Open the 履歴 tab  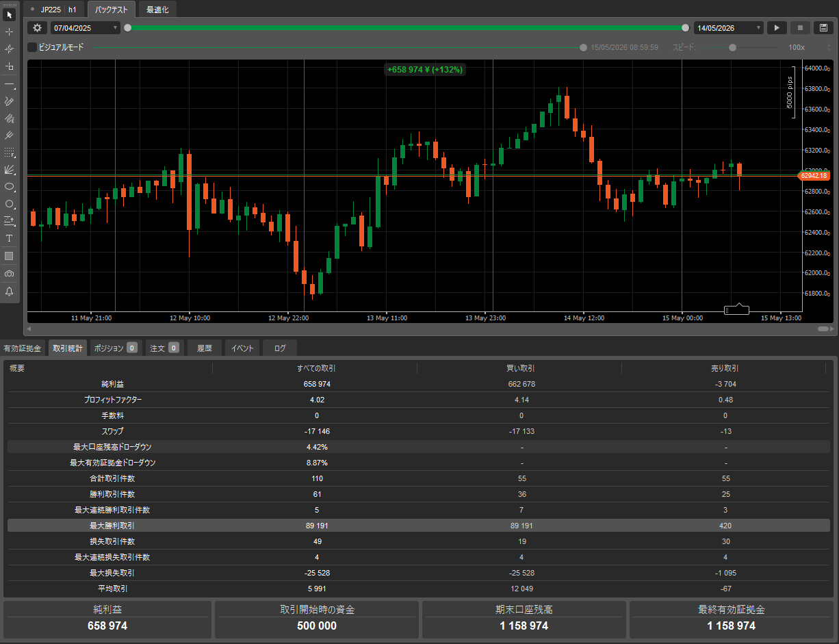[x=205, y=348]
